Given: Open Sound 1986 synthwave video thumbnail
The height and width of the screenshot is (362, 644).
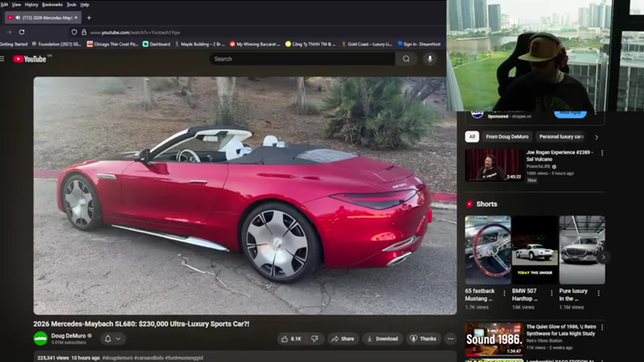Looking at the screenshot, I should [494, 340].
